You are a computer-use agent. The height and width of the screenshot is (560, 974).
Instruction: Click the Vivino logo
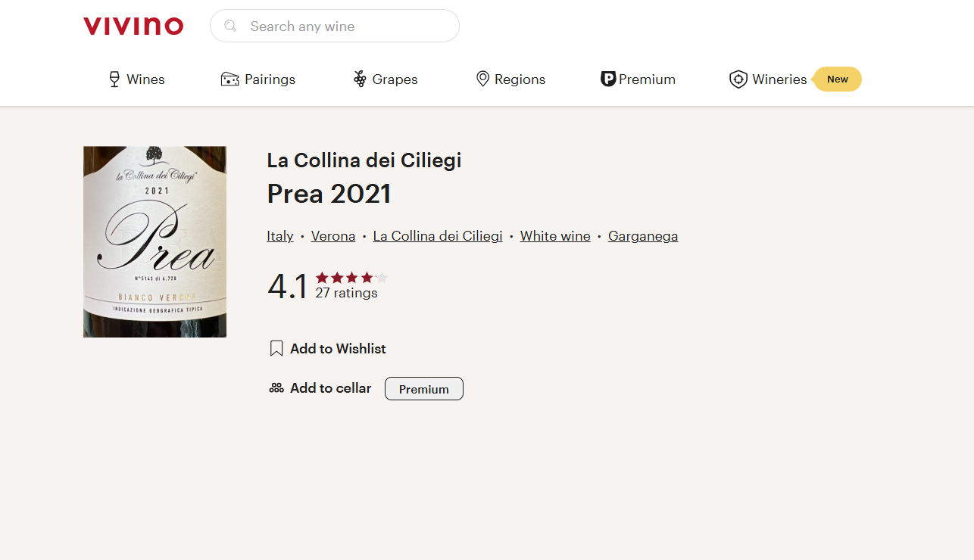click(x=133, y=26)
